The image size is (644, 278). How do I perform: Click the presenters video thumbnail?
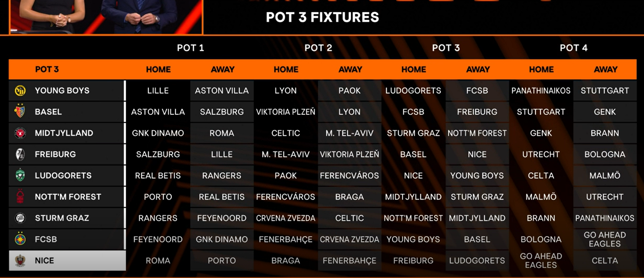coord(106,17)
